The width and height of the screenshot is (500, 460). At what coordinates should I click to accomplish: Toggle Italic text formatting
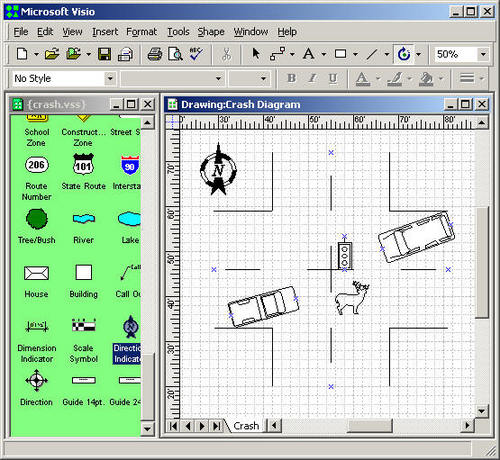click(312, 78)
